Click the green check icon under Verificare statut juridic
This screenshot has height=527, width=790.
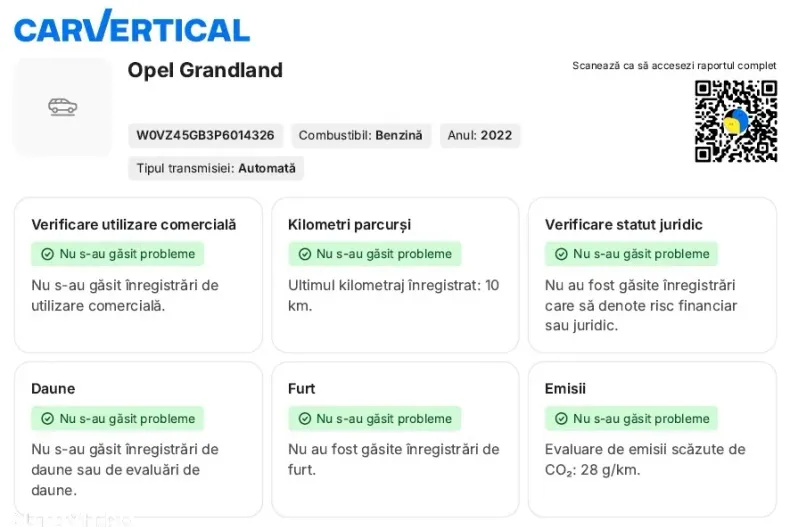coord(561,254)
